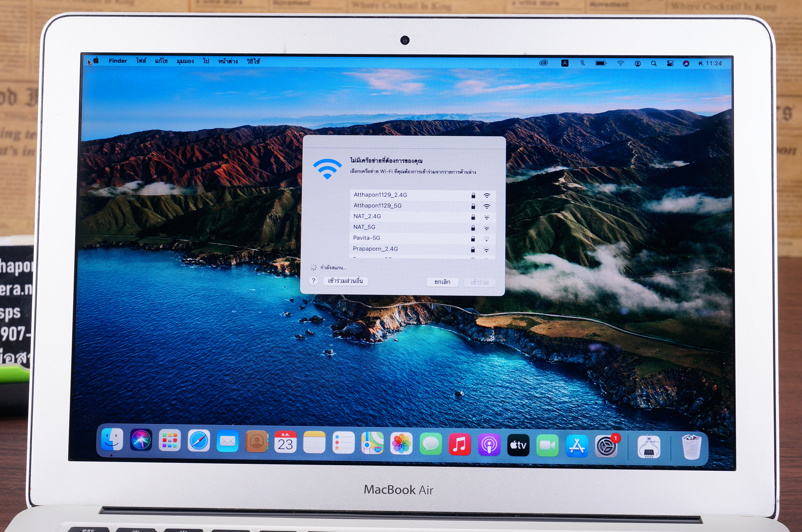This screenshot has width=802, height=532.
Task: Select network Pavita-5G
Action: [422, 238]
